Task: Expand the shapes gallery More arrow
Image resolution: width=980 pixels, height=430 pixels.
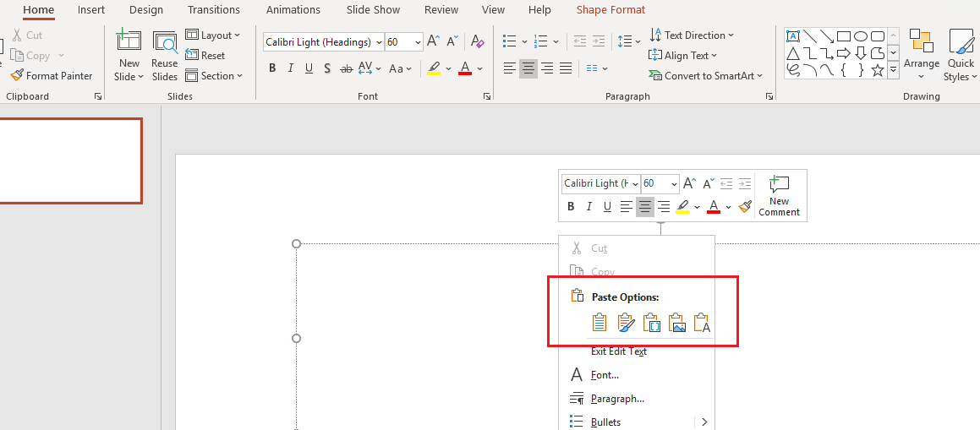Action: (x=893, y=70)
